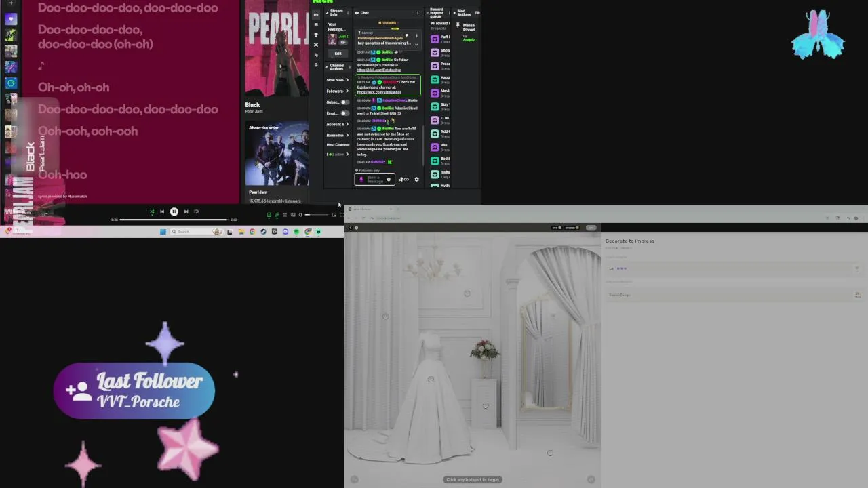Mute Spotify with the speaker icon
Image resolution: width=868 pixels, height=488 pixels.
pyautogui.click(x=300, y=215)
